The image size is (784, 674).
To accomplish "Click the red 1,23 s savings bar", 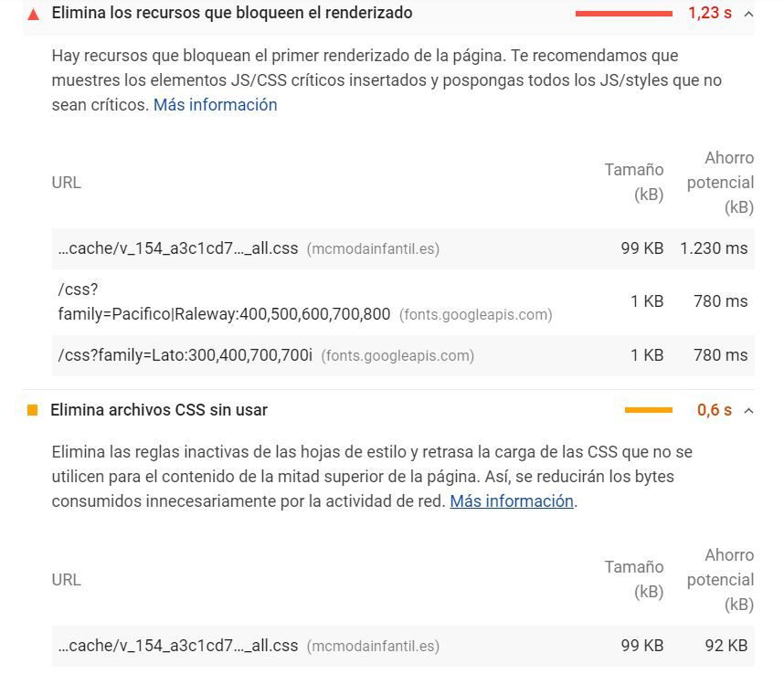I will click(x=623, y=14).
